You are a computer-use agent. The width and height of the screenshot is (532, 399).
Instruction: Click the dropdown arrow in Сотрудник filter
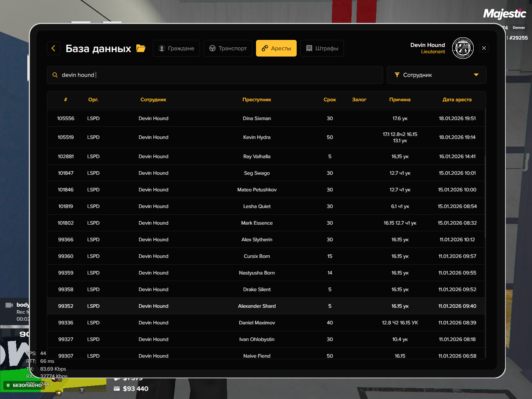tap(476, 75)
